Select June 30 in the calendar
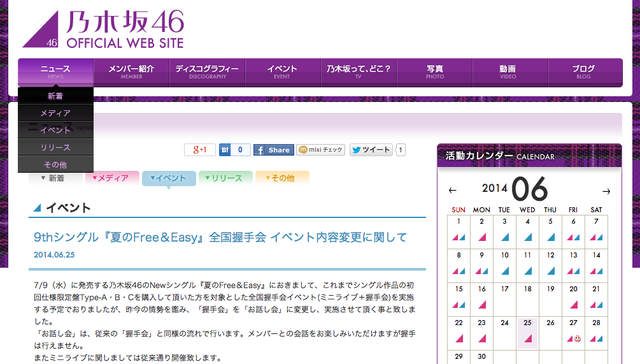Screen dimensions: 640x364 pyautogui.click(x=482, y=357)
